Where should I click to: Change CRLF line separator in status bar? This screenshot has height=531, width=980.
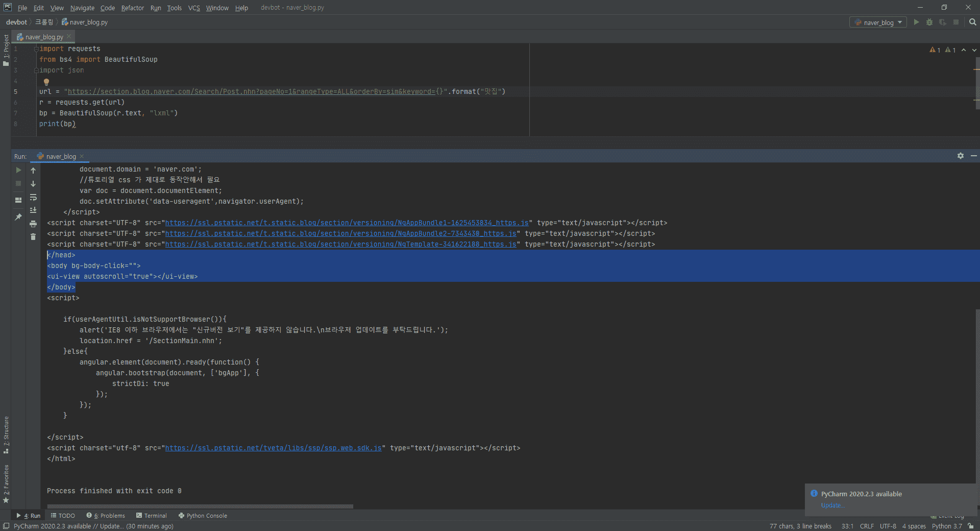tap(867, 526)
